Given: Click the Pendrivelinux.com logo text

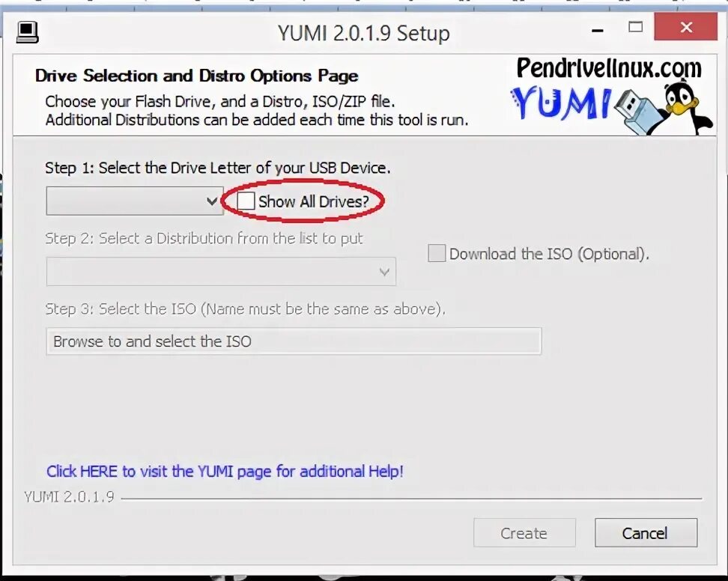Looking at the screenshot, I should [609, 68].
